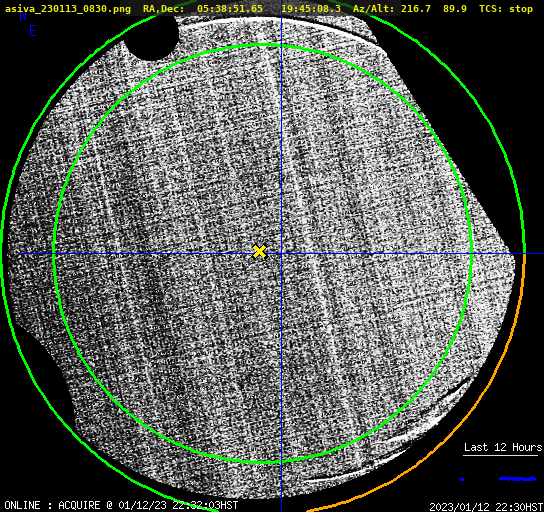
Task: Click the right ascension value 05:38:51.65
Action: click(x=230, y=9)
